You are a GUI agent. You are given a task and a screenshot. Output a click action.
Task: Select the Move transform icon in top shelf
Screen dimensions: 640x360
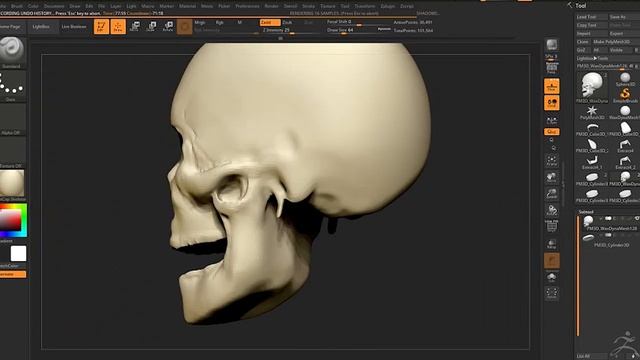(x=134, y=27)
